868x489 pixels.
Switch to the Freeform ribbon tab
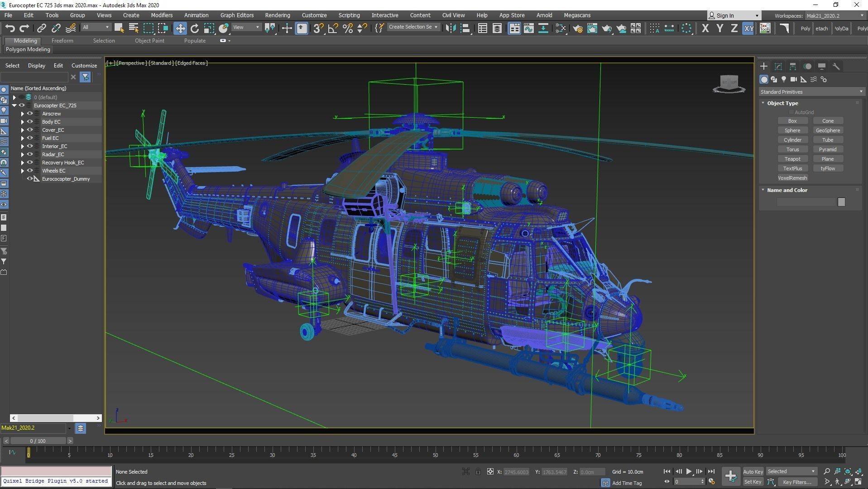pos(62,41)
